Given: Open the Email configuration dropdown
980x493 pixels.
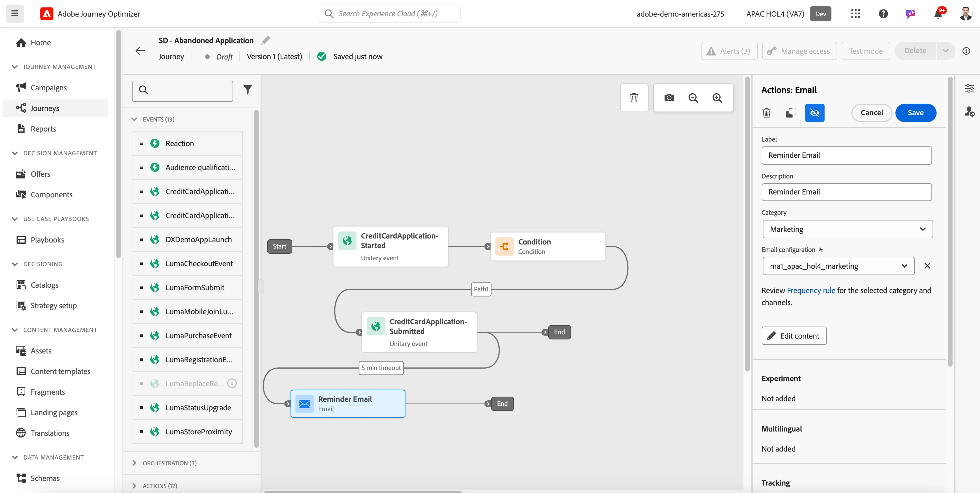Looking at the screenshot, I should pyautogui.click(x=838, y=266).
